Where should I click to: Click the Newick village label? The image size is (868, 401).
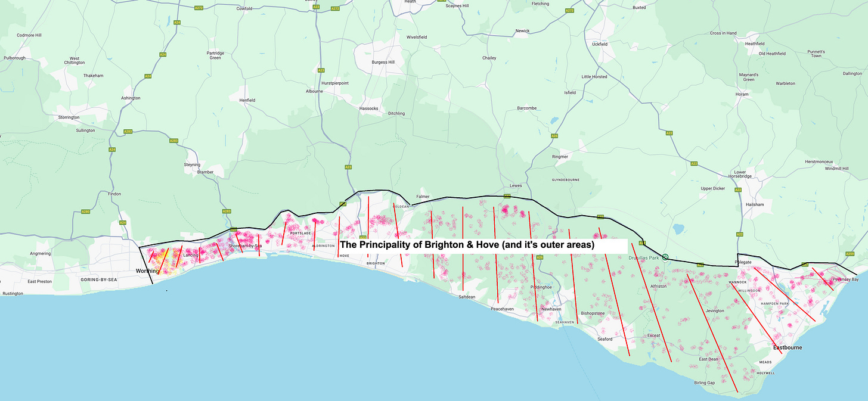[522, 30]
